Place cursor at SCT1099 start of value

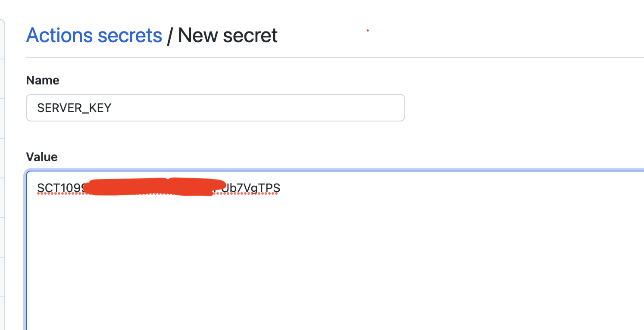point(38,188)
